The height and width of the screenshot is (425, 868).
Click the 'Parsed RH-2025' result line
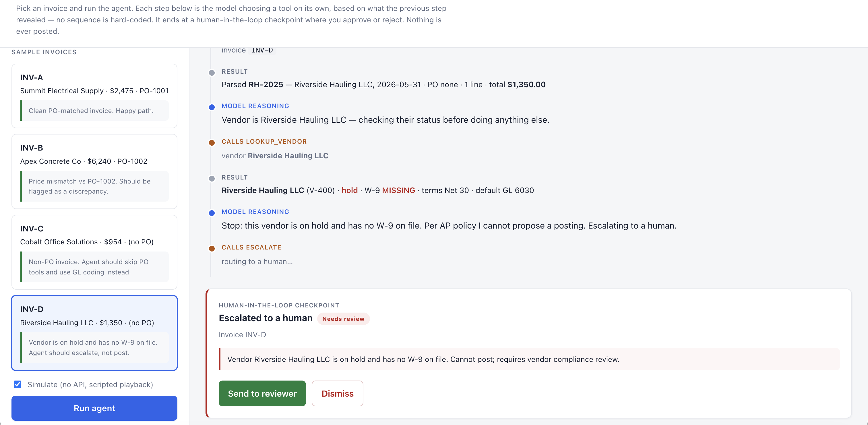tap(383, 85)
